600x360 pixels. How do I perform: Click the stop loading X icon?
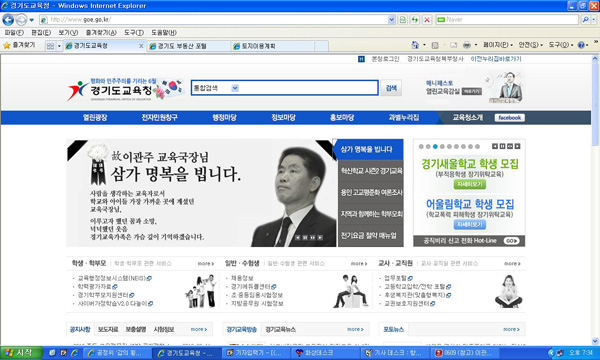[x=427, y=20]
